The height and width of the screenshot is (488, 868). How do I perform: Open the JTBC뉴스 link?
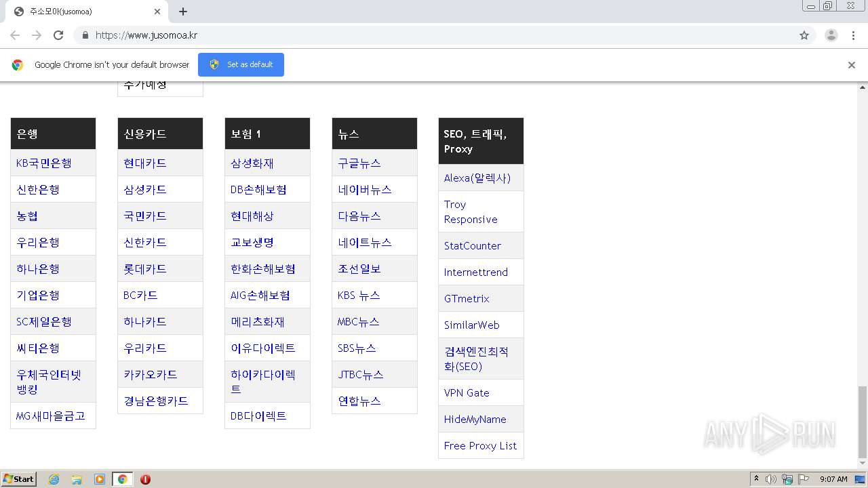point(361,375)
